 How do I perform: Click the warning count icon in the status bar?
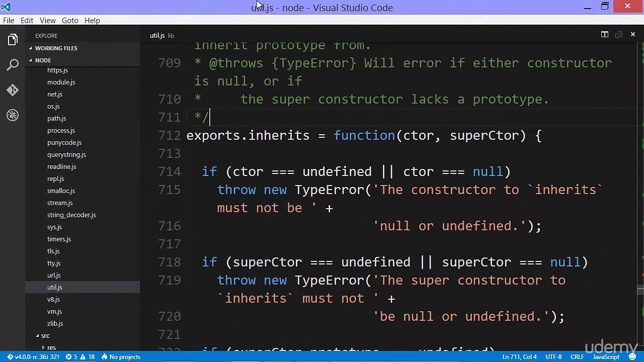(x=83, y=357)
